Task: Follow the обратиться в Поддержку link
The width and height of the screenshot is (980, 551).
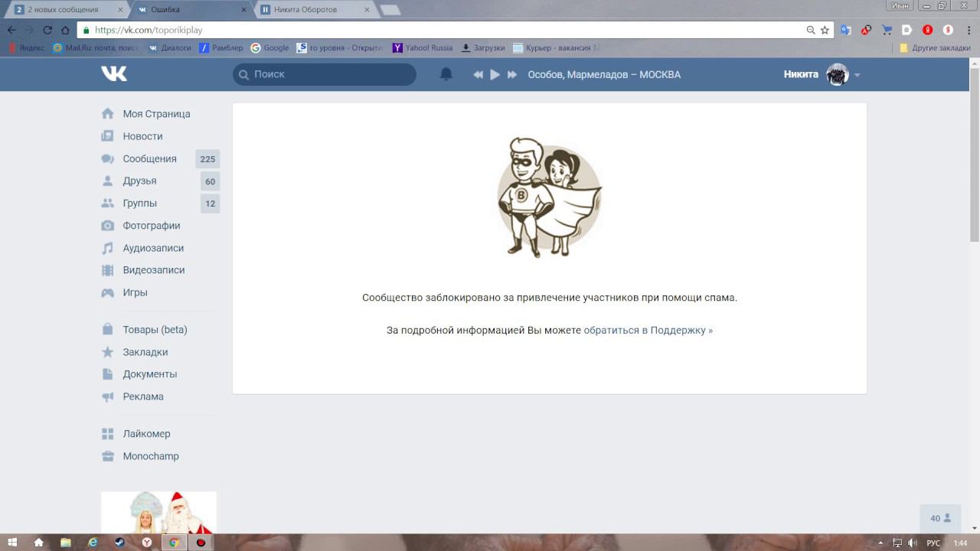Action: pos(648,331)
